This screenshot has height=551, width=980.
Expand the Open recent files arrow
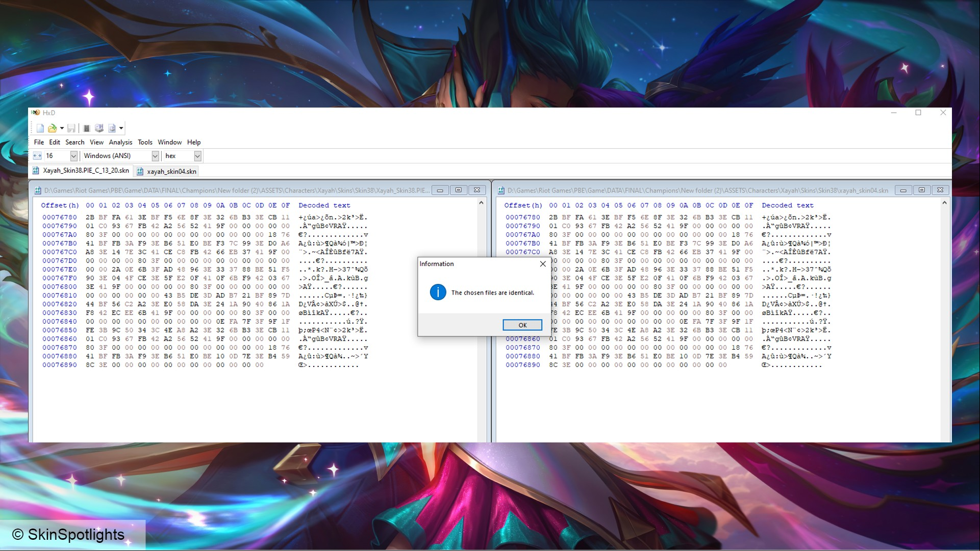[x=62, y=128]
